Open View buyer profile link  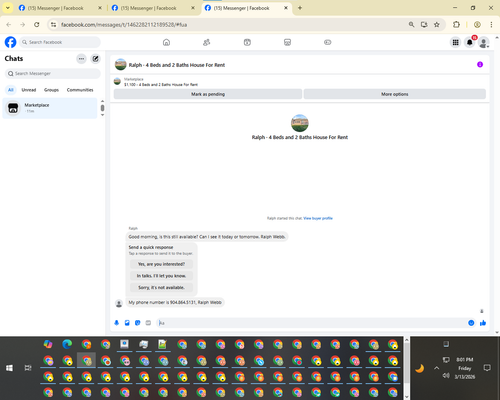(x=318, y=218)
